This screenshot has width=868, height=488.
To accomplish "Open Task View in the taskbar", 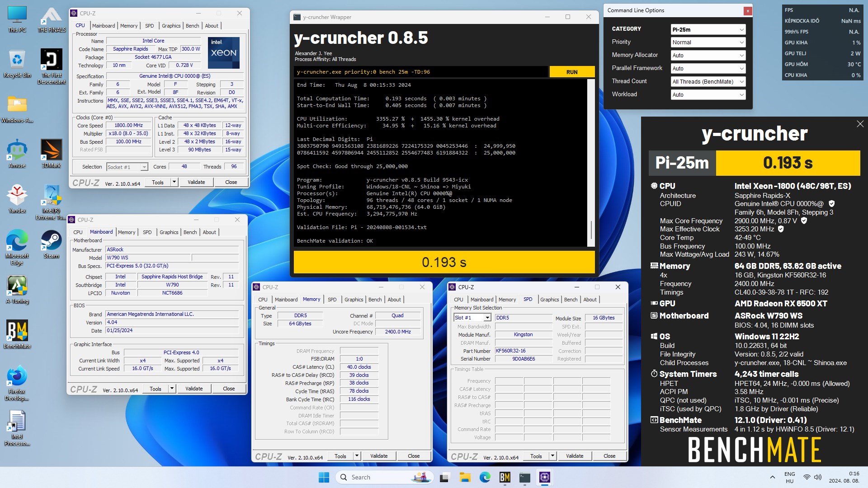I will (444, 477).
